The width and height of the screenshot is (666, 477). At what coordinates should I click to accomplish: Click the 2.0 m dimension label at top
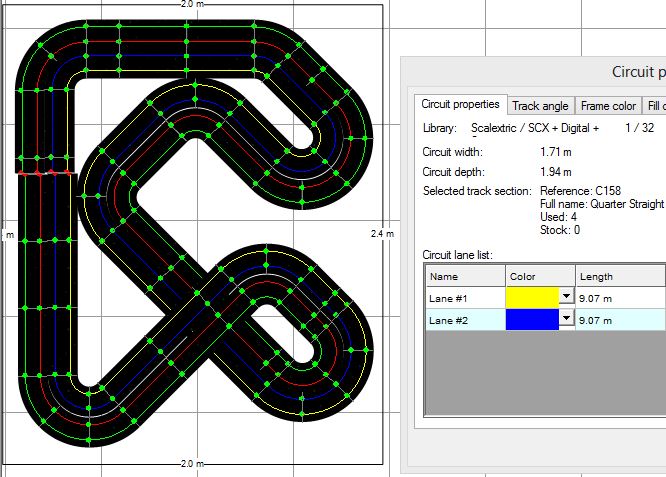click(x=186, y=5)
